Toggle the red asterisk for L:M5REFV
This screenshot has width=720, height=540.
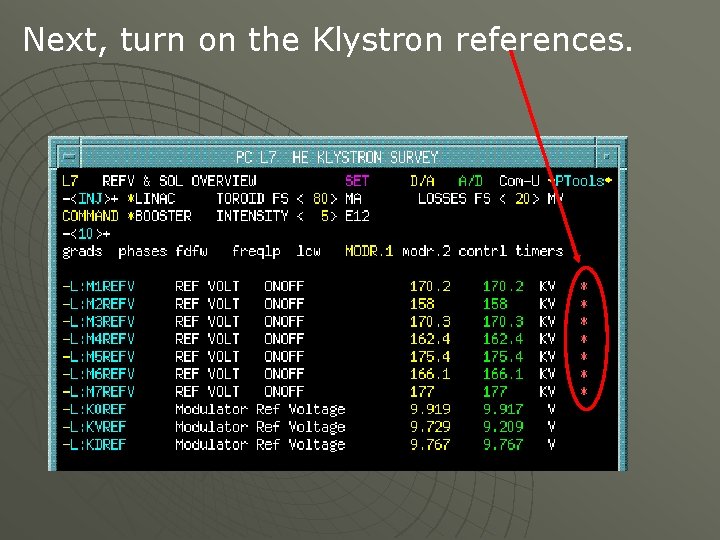tap(584, 357)
